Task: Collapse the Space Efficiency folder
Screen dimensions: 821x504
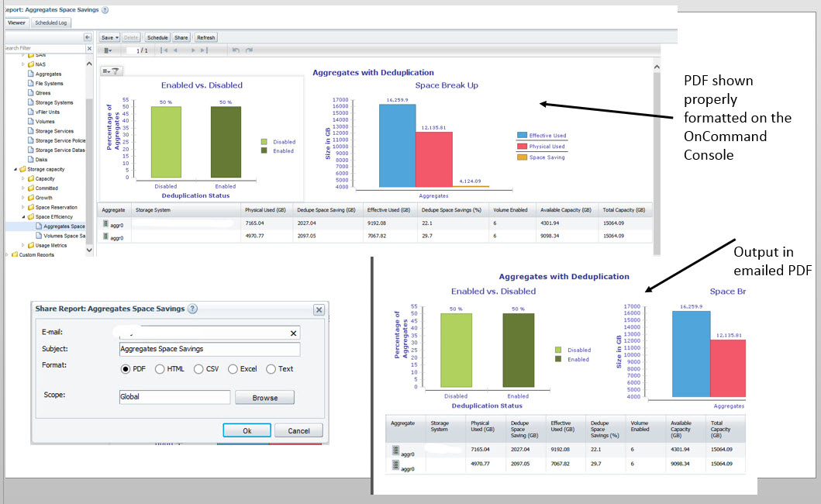Action: 23,217
